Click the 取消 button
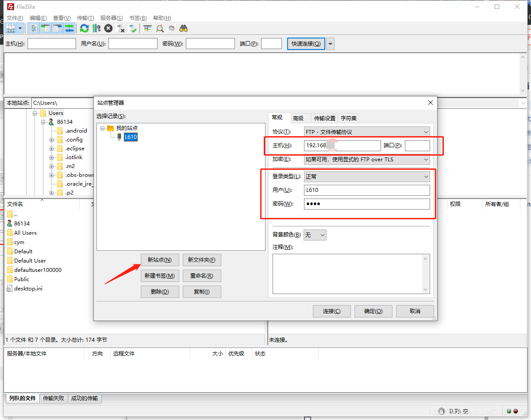Image resolution: width=531 pixels, height=420 pixels. pos(415,311)
